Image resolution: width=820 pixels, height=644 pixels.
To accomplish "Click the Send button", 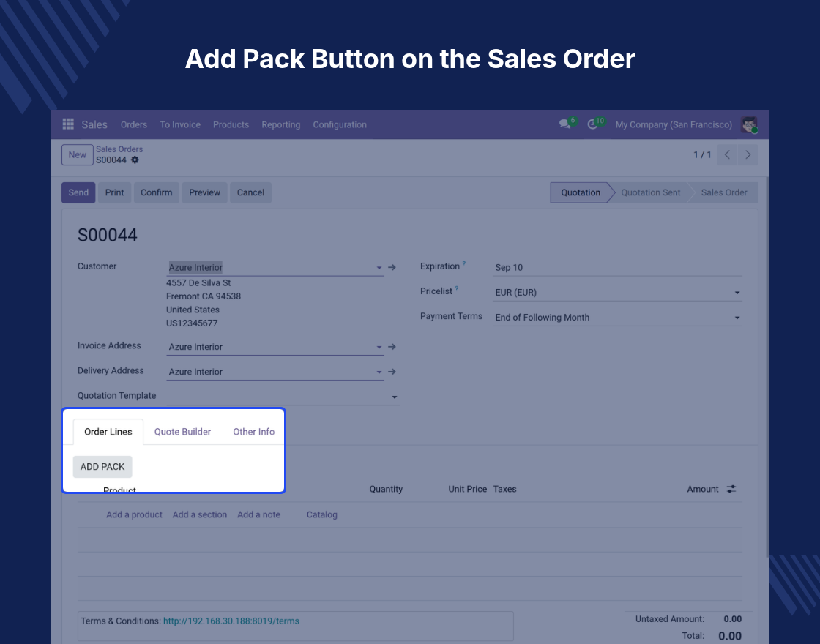I will (x=78, y=192).
